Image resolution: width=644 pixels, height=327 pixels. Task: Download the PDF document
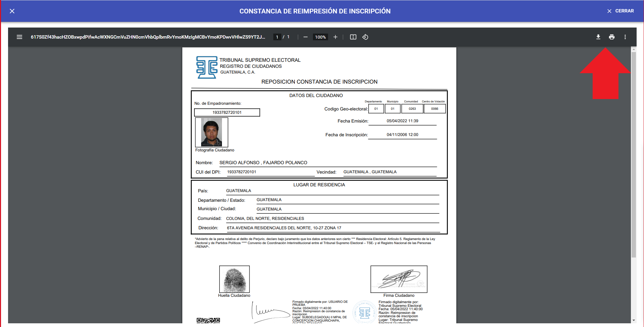point(598,37)
